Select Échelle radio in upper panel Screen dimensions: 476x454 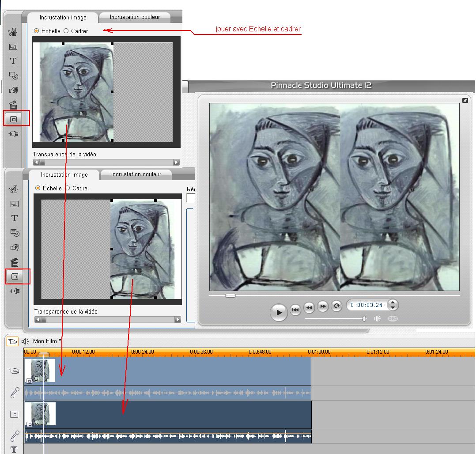[x=36, y=30]
